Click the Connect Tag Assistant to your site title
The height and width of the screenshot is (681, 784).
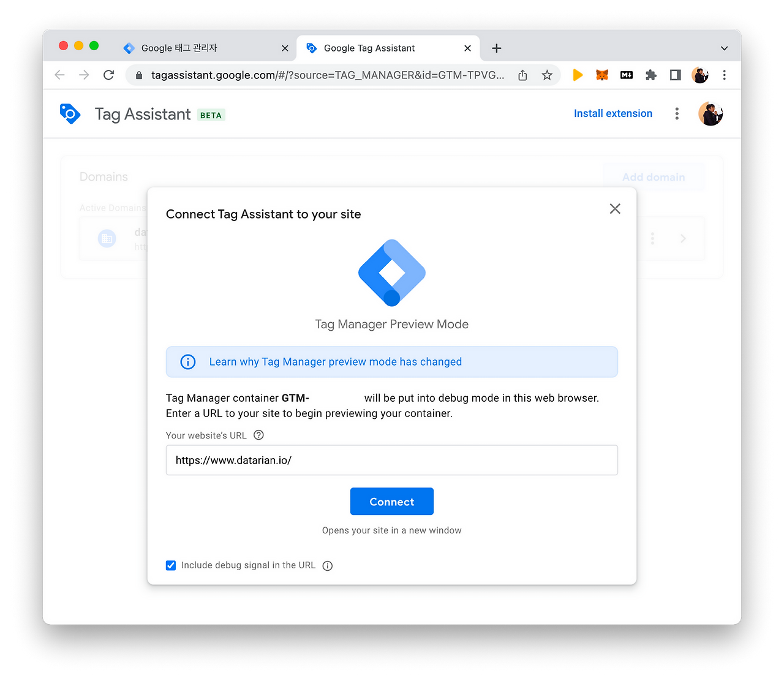click(x=263, y=214)
